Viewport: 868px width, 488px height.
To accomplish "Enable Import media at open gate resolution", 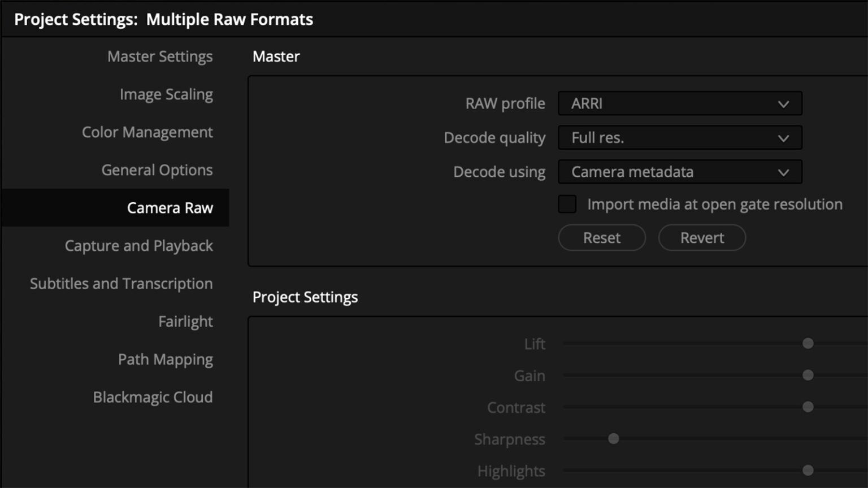I will coord(567,204).
